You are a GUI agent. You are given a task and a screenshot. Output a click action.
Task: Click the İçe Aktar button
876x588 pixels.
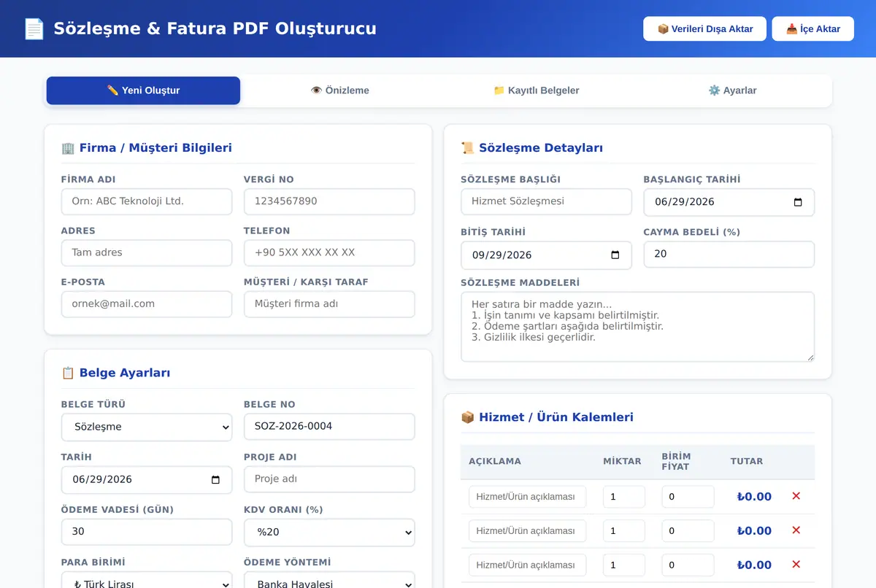[812, 29]
